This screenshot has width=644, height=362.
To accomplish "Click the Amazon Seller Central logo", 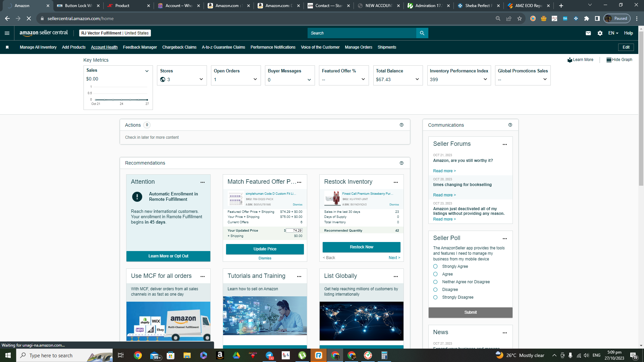I will pos(44,33).
